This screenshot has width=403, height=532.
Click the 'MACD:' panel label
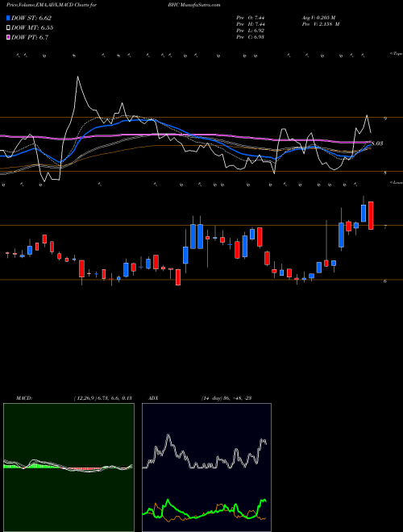(x=23, y=398)
